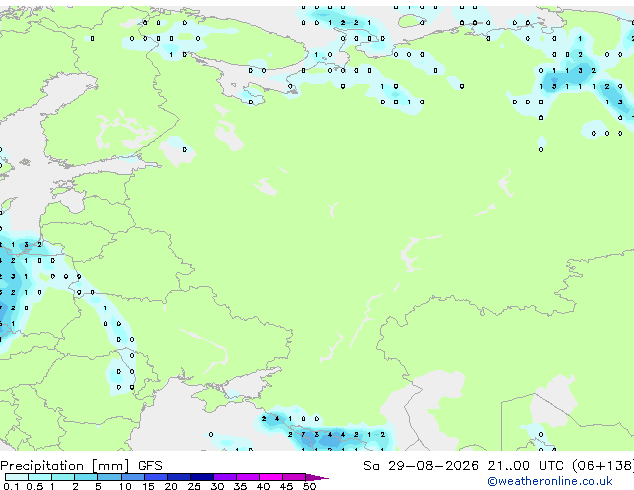Click the '35' legend scale label
This screenshot has width=634, height=490.
[240, 486]
